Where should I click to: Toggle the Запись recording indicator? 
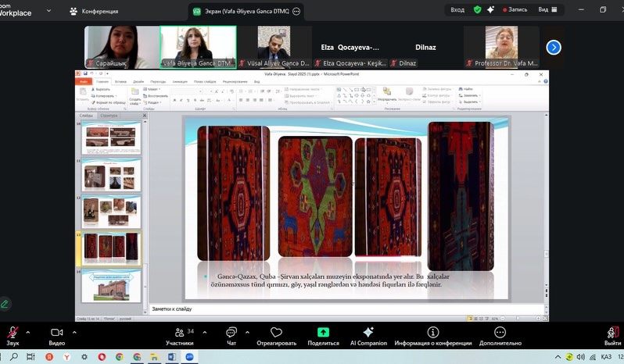(514, 10)
